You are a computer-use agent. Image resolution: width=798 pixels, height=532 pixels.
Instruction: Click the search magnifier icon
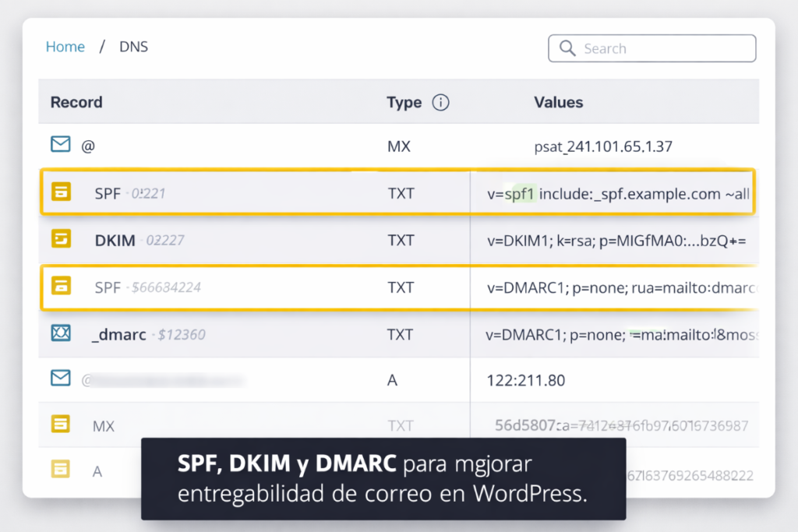pos(567,48)
